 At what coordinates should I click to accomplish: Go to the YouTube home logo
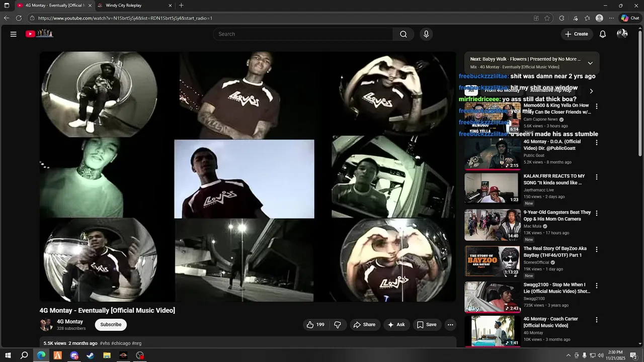coord(39,34)
